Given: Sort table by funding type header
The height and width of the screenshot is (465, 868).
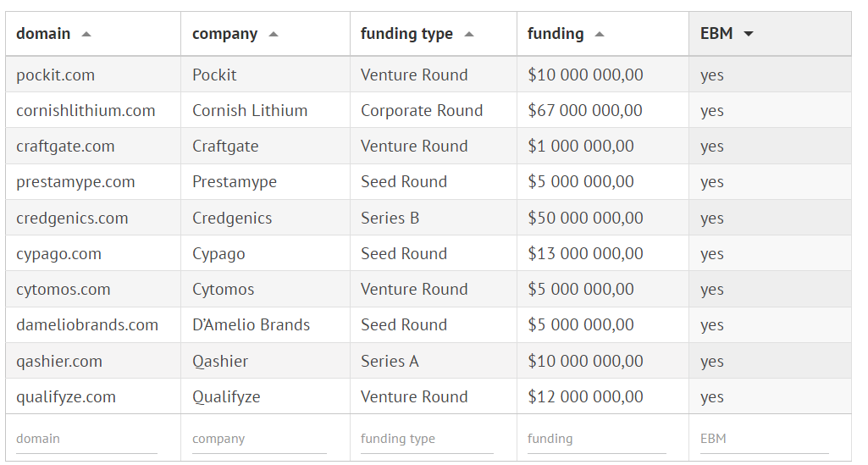Looking at the screenshot, I should pos(406,34).
